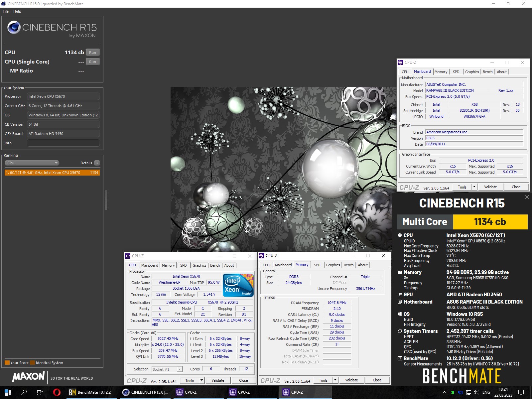Open the Windows Start menu
532x399 pixels.
pyautogui.click(x=8, y=392)
